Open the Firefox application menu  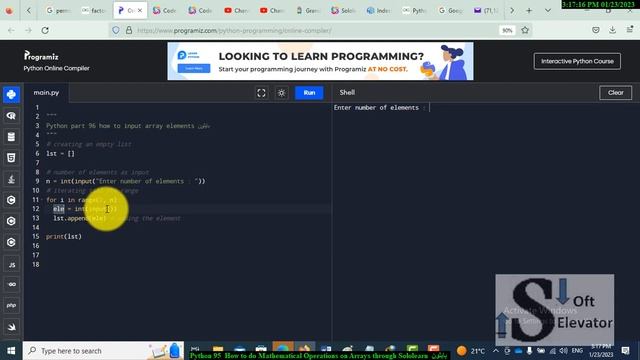[630, 30]
